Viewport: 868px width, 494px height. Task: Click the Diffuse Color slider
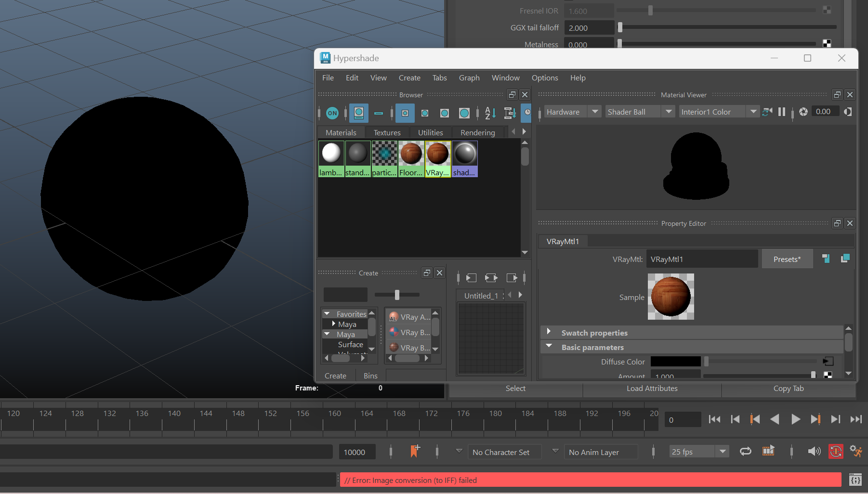762,361
